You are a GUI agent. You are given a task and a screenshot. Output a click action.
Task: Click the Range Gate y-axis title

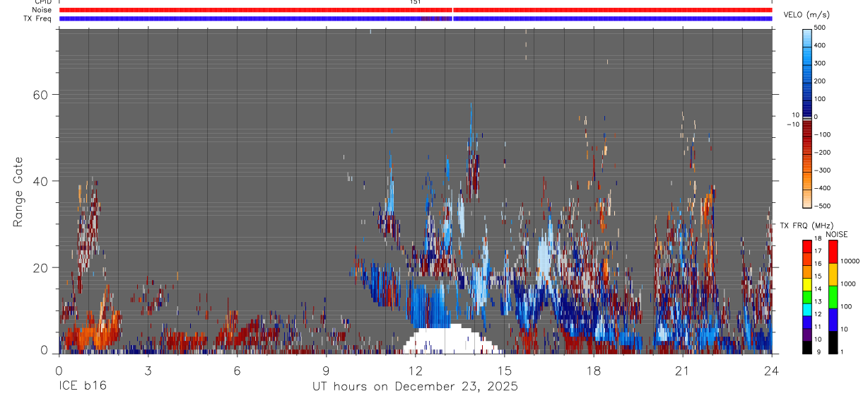pyautogui.click(x=18, y=192)
